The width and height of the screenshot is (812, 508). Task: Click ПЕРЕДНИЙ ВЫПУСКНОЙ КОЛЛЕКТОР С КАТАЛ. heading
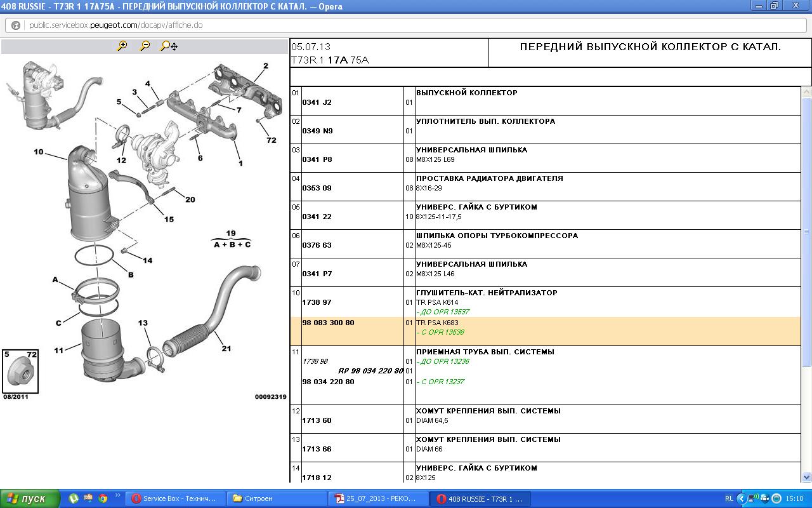point(650,47)
